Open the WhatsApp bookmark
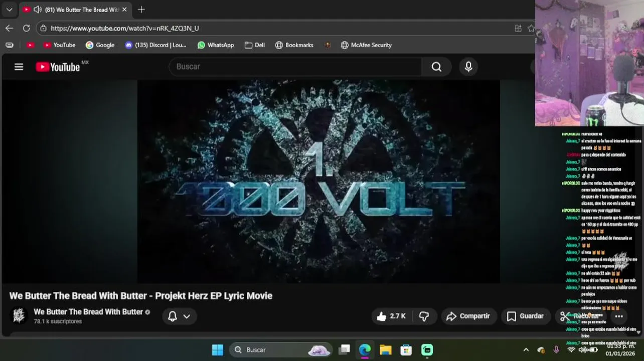 [216, 45]
